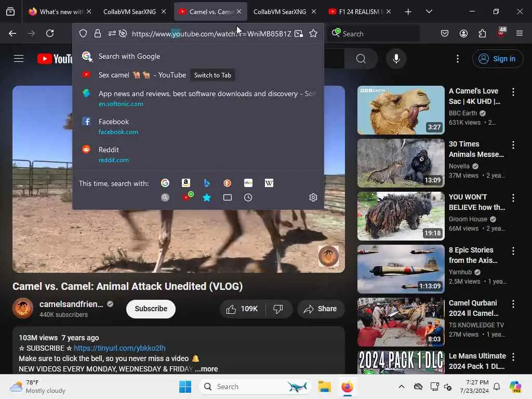Open tinyurl.com/ybkko2lh subscribe link

click(x=119, y=348)
